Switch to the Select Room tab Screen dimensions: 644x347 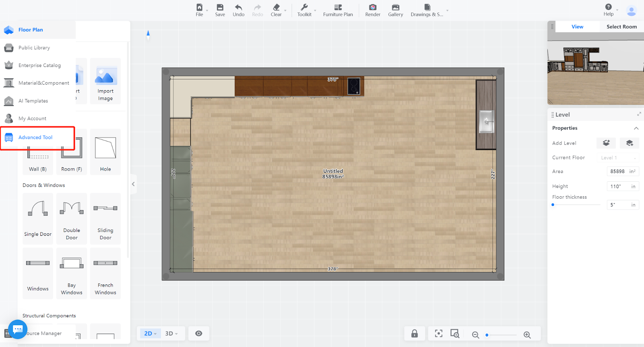point(621,27)
